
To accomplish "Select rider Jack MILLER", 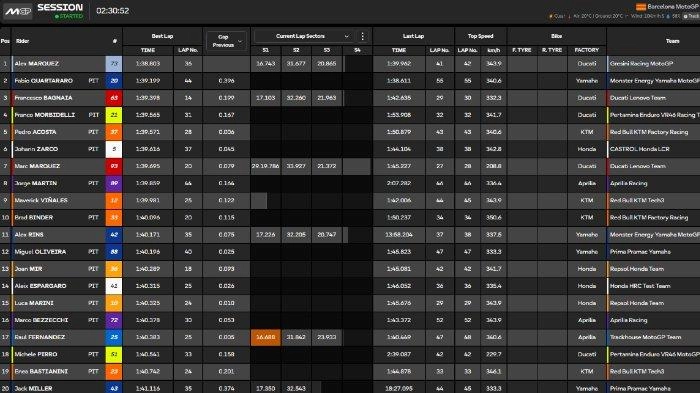I will [x=33, y=389].
